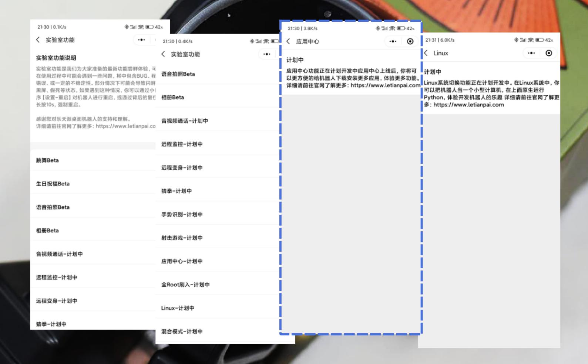Screen dimensions: 588x364
Task: Tap the back arrow on the Linux screen
Action: (426, 53)
